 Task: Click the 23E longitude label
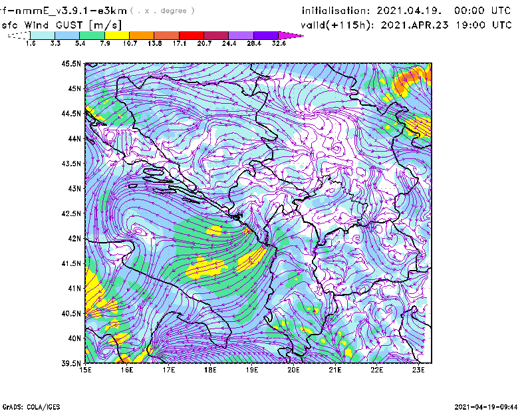(x=418, y=370)
